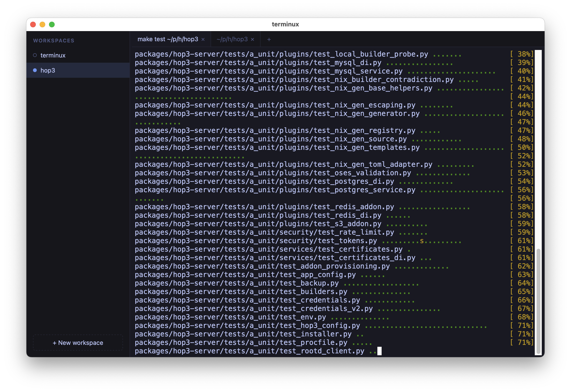
Task: Click the blue status dot beside hop3
Action: tap(35, 70)
